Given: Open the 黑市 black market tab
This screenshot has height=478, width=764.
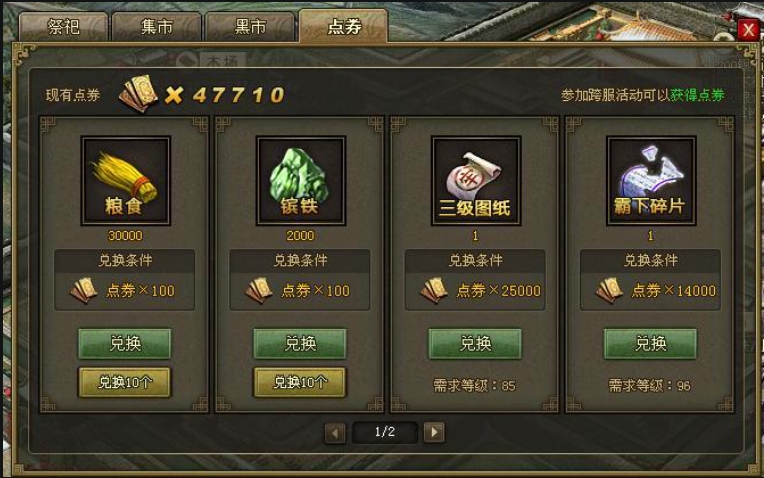Looking at the screenshot, I should tap(250, 27).
